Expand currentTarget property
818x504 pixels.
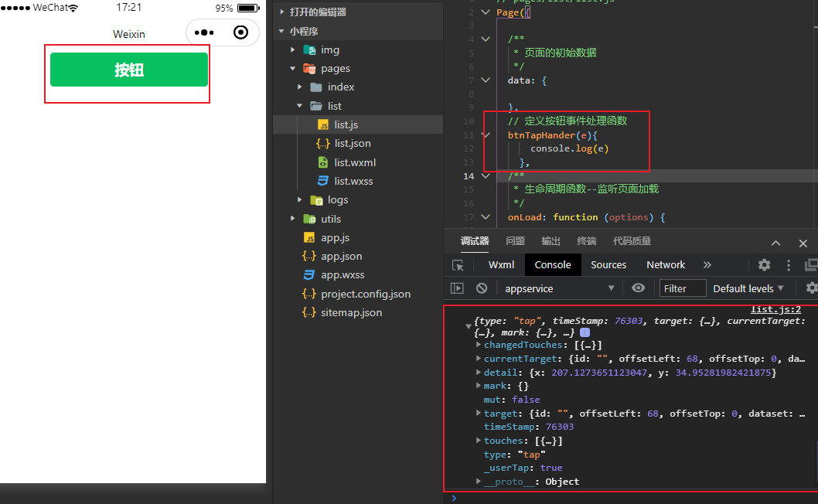tap(479, 358)
